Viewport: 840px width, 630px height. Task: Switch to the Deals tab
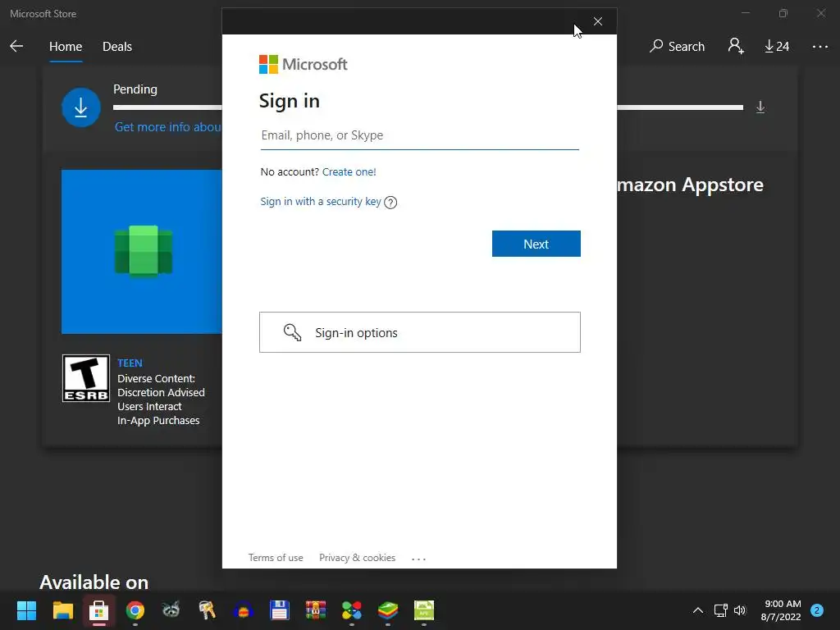pos(117,47)
